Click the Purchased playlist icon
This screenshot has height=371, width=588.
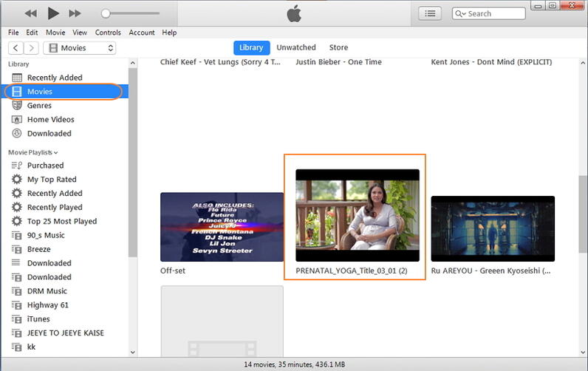coord(17,166)
